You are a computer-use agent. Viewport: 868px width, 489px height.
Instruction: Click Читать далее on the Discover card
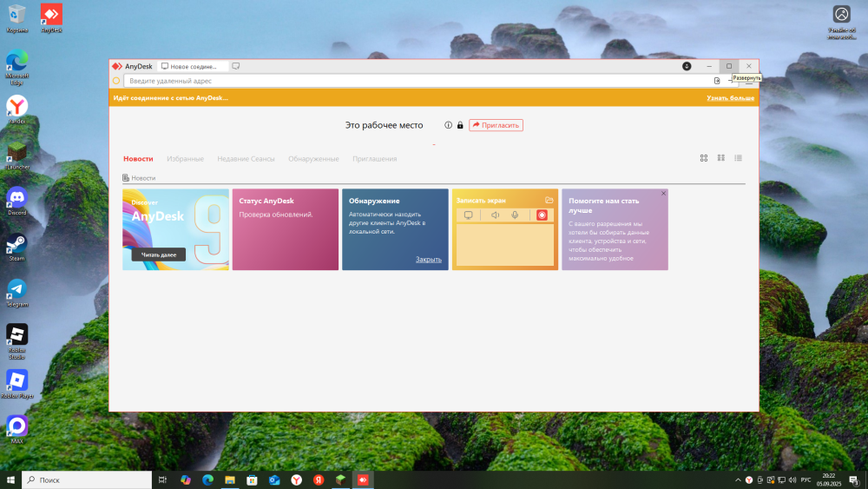(158, 254)
